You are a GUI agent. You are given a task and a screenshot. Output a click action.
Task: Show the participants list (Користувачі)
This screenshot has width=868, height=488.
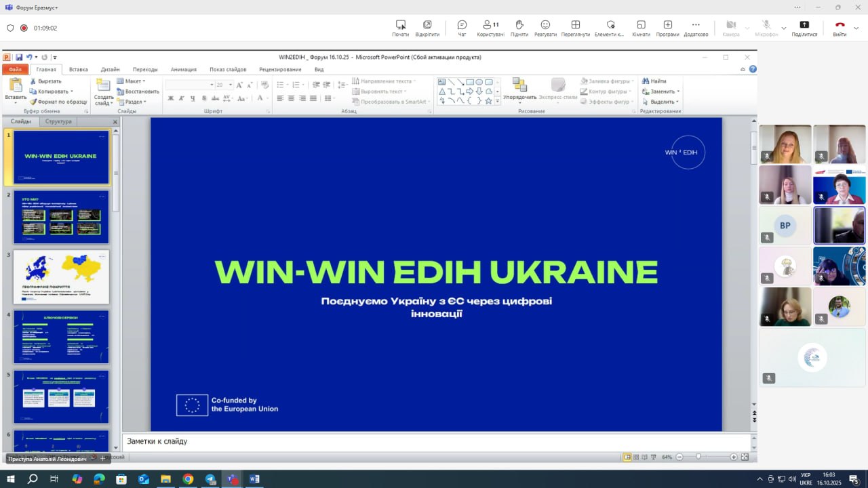[x=490, y=28]
